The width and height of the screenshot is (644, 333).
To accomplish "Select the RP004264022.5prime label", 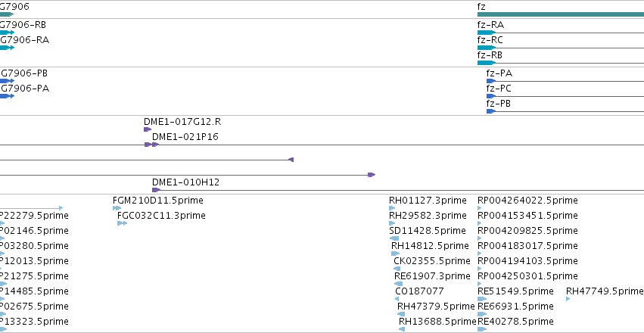I will (x=527, y=201).
